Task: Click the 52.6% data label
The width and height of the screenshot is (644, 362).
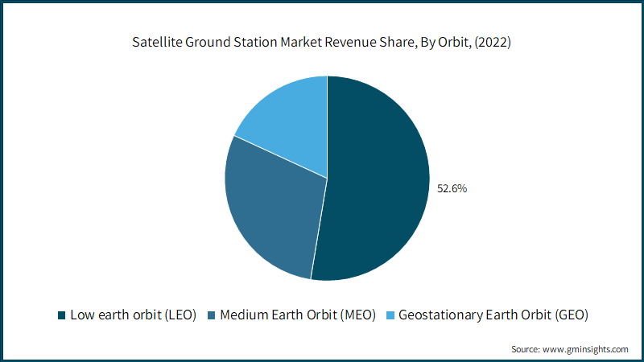Action: (x=452, y=188)
